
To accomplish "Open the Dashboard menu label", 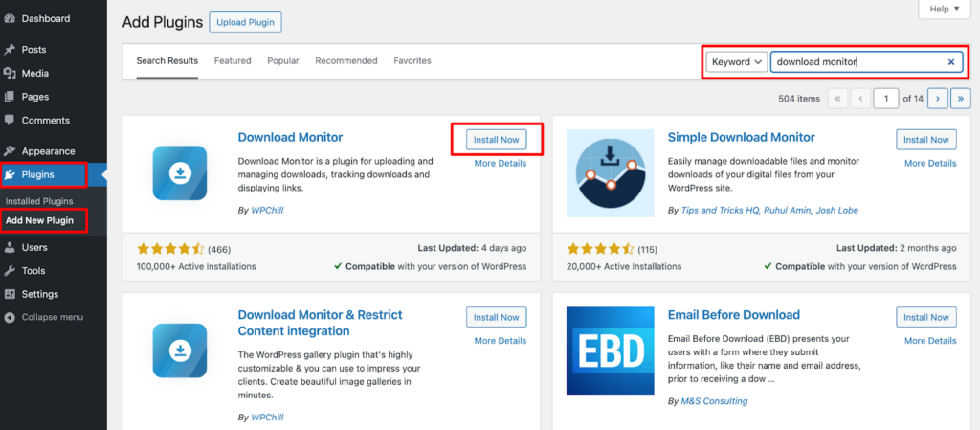I will tap(46, 19).
